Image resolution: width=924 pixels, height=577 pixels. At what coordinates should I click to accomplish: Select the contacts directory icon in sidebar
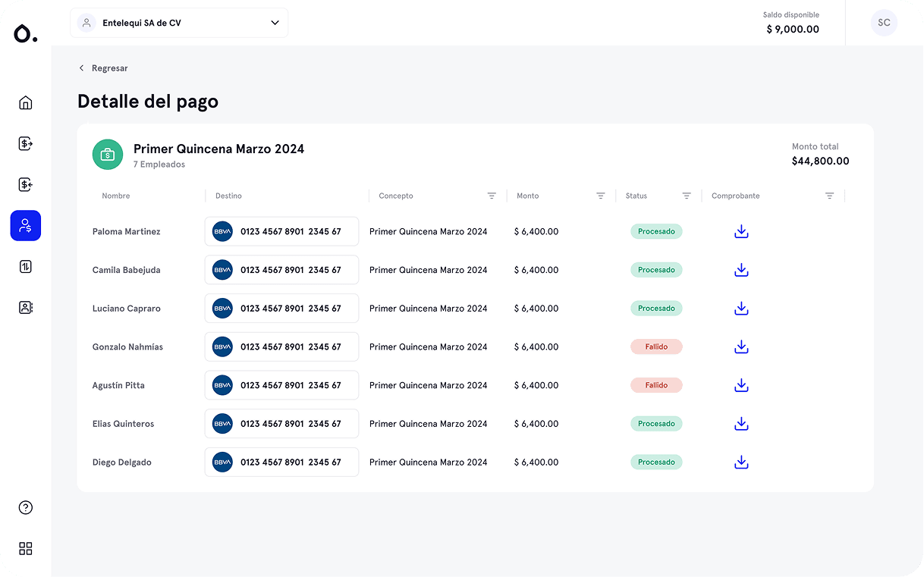coord(25,307)
